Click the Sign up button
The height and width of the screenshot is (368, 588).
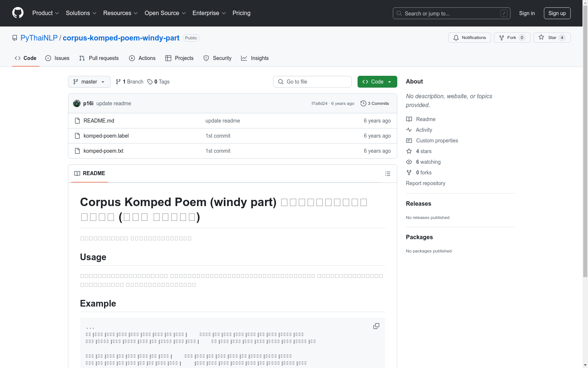557,13
